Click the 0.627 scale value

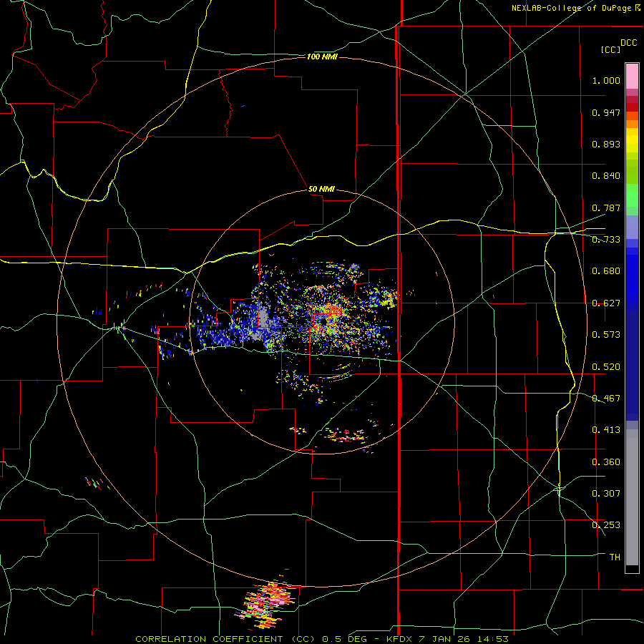[x=606, y=303]
